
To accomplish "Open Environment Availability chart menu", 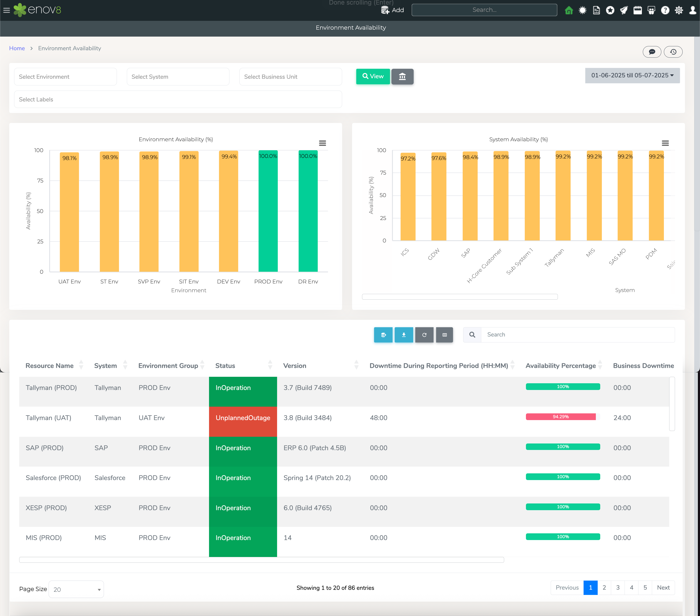I will 322,143.
